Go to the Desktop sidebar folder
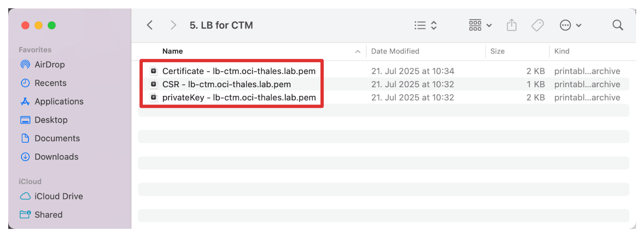 click(x=44, y=120)
